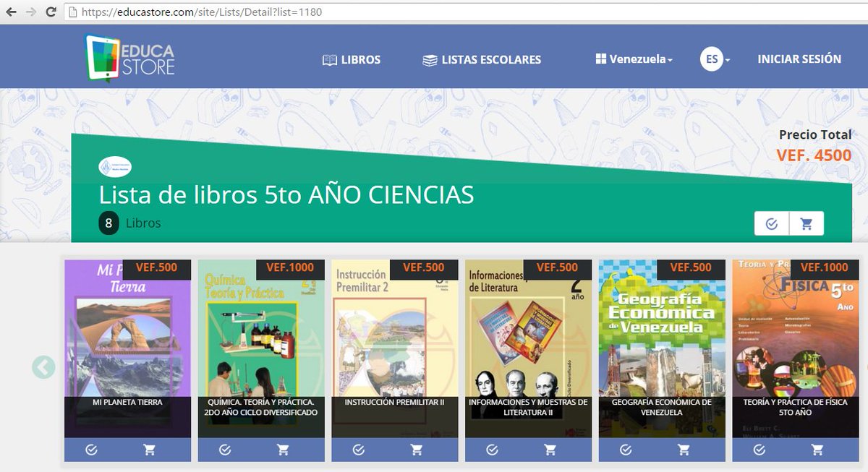Select all books with the list check icon
The image size is (868, 472).
(772, 224)
